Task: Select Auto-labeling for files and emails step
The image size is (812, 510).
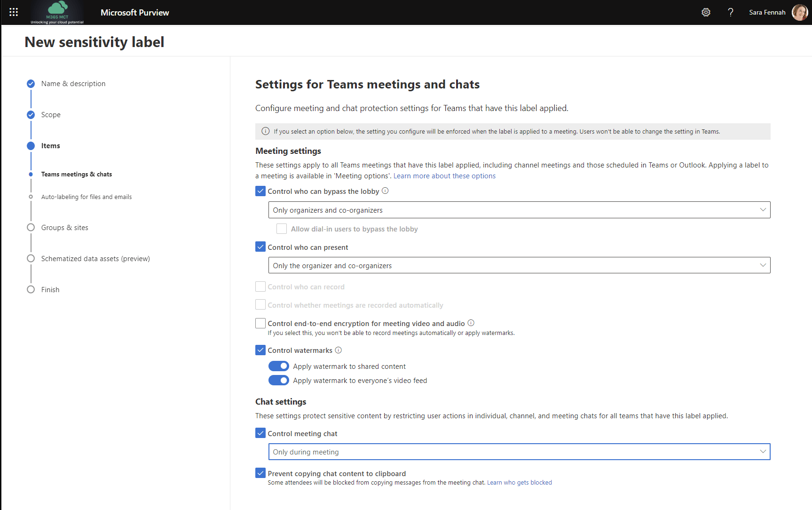Action: (87, 197)
